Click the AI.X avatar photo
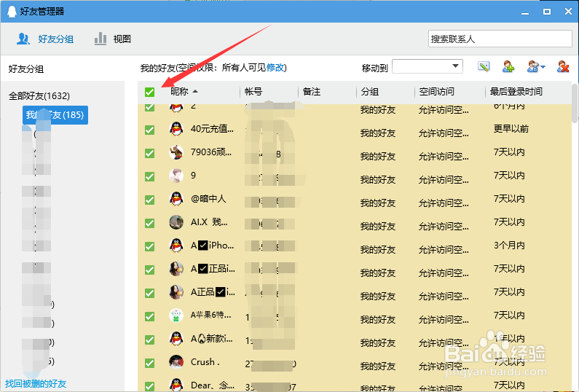Viewport: 579px width, 392px height. click(176, 222)
